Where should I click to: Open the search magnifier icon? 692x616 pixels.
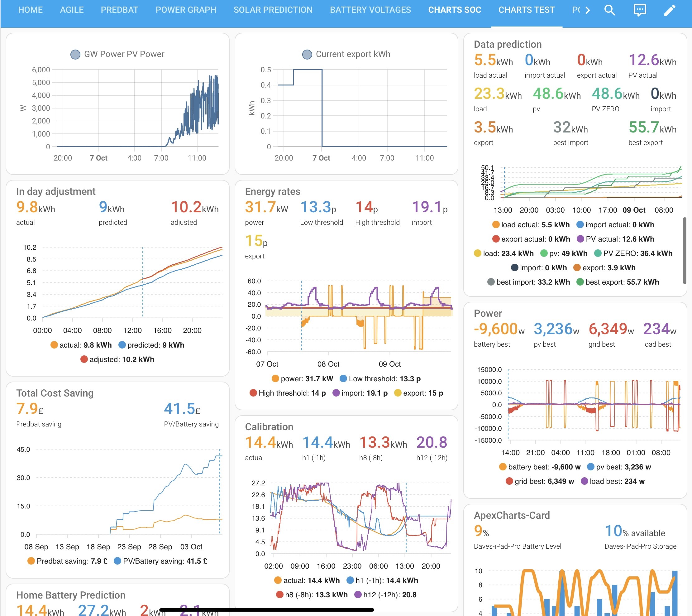coord(609,10)
